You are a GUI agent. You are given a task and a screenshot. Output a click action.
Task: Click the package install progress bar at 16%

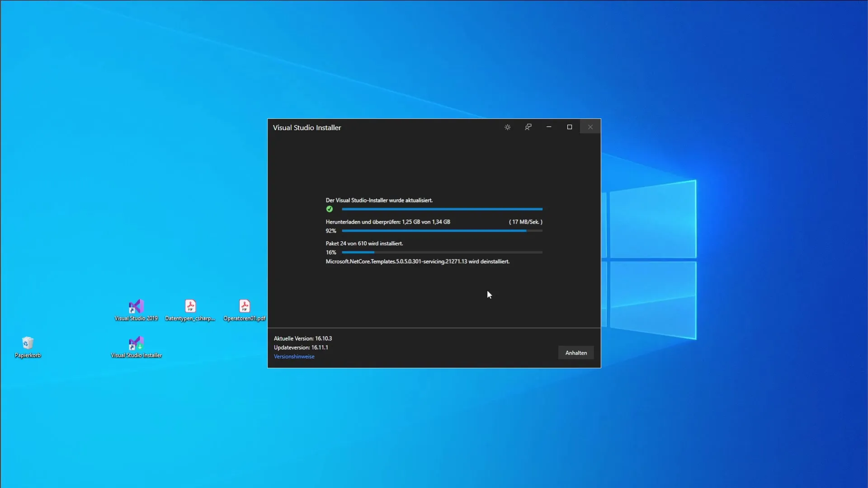click(x=442, y=253)
